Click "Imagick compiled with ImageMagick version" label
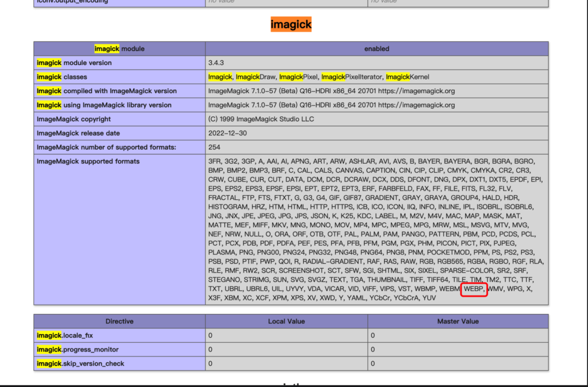Image resolution: width=588 pixels, height=387 pixels. [106, 91]
